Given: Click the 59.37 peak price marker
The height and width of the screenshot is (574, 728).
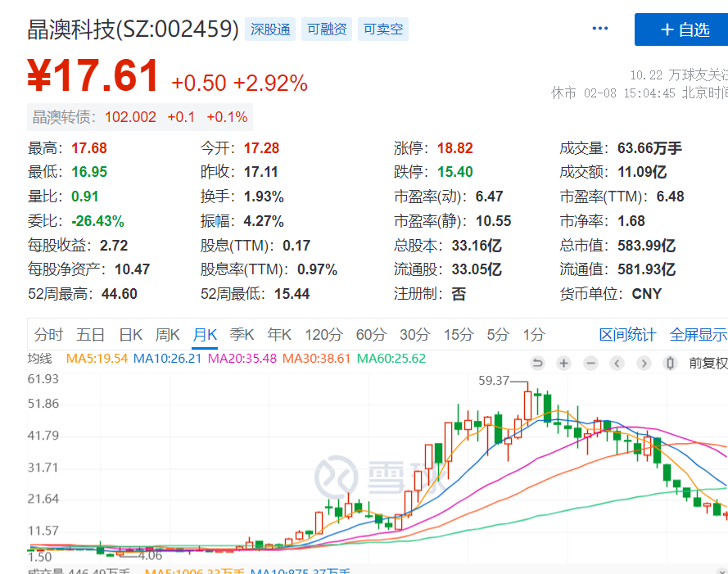Looking at the screenshot, I should tap(494, 381).
